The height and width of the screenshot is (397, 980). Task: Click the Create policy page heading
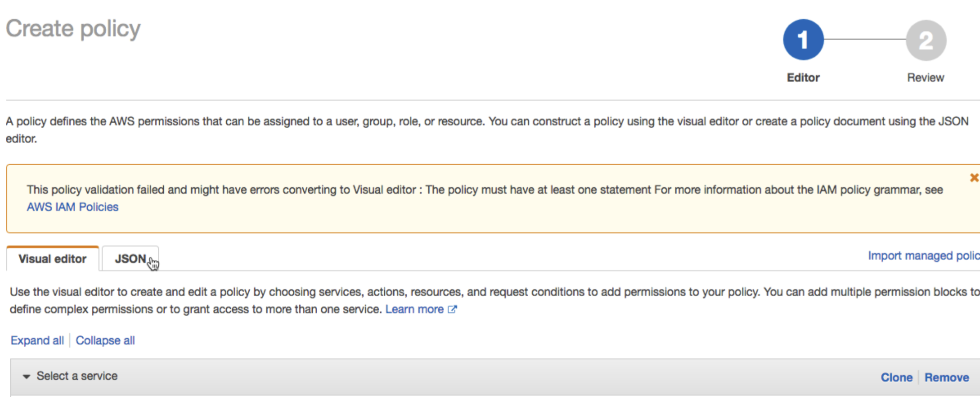[x=73, y=29]
